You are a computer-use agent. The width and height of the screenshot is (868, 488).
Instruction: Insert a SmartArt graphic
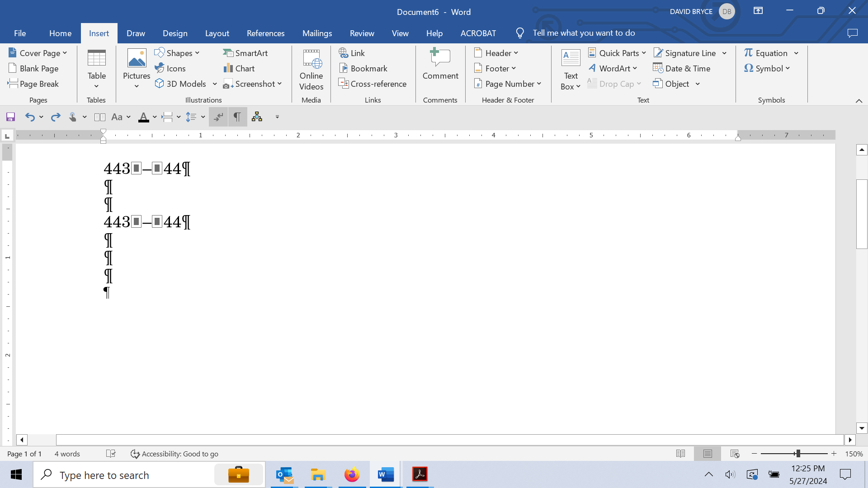point(245,53)
